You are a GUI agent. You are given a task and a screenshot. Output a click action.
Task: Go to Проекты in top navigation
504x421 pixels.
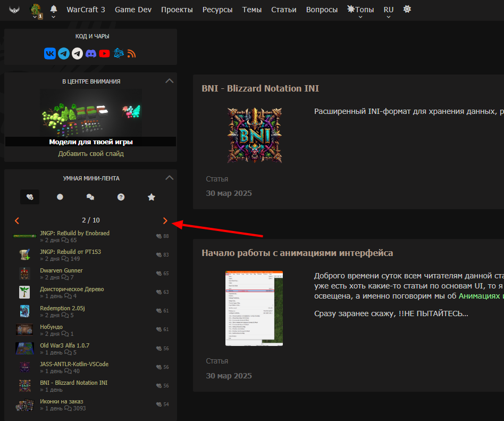177,10
